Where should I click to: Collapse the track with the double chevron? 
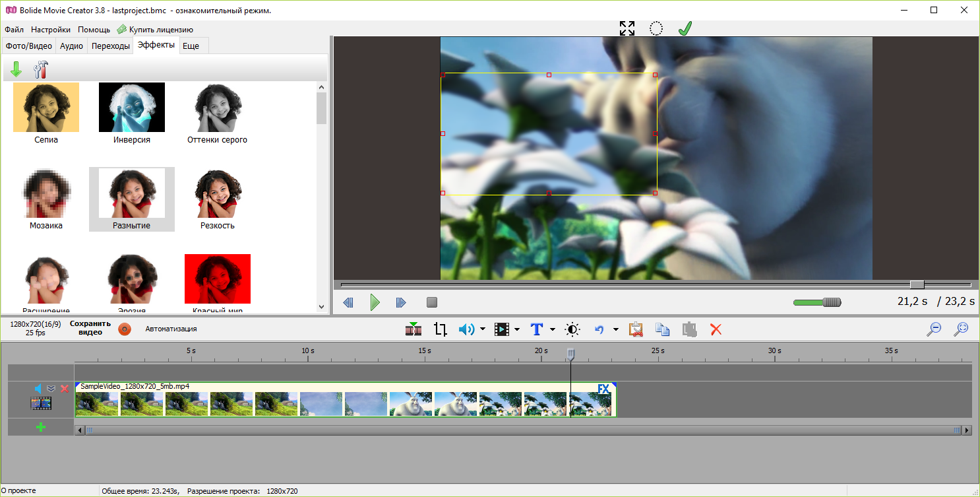click(51, 388)
